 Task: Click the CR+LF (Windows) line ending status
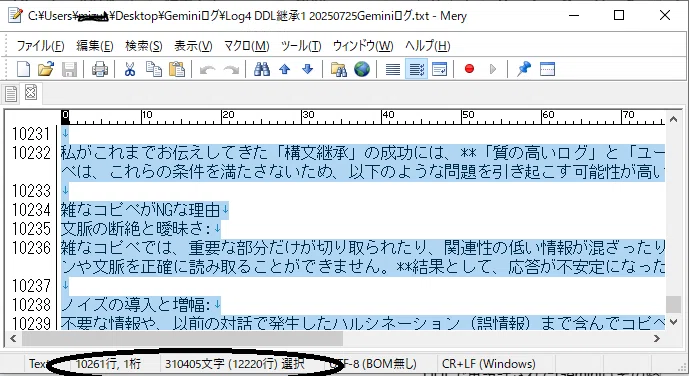click(489, 364)
